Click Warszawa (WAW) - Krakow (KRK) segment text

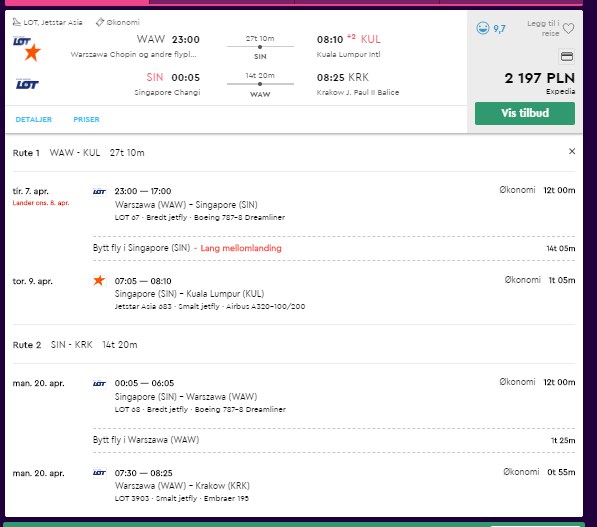[x=182, y=486]
